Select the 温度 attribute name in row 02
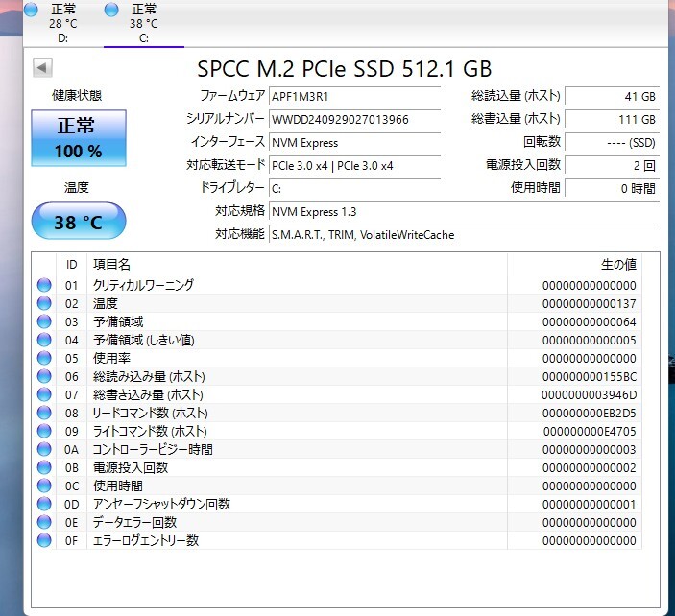 (x=106, y=303)
